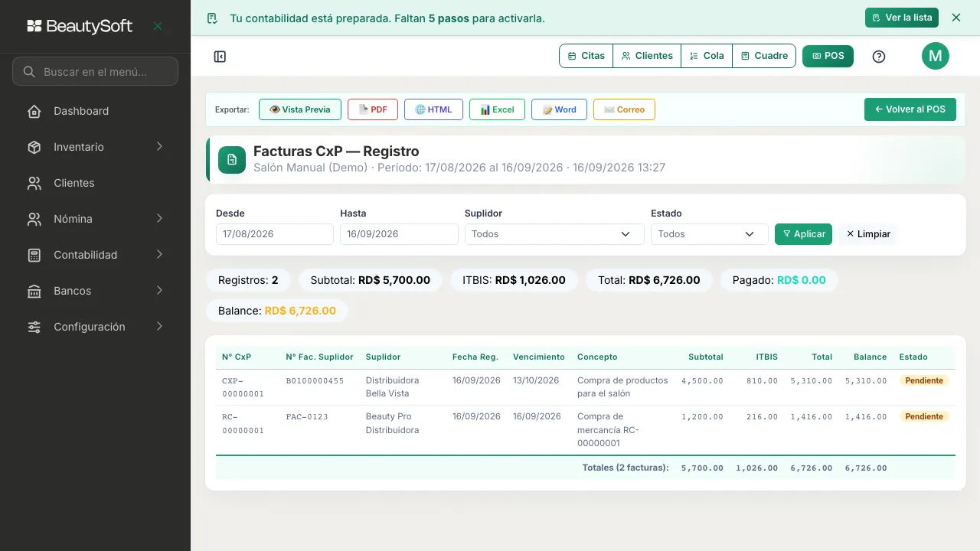This screenshot has width=980, height=551.
Task: Expand the Inventario submenu chevron
Action: coord(159,146)
